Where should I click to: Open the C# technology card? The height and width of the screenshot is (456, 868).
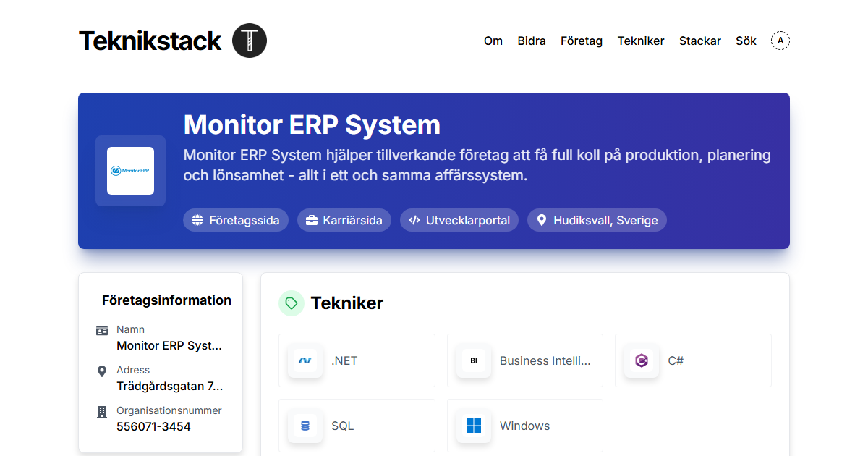tap(693, 360)
